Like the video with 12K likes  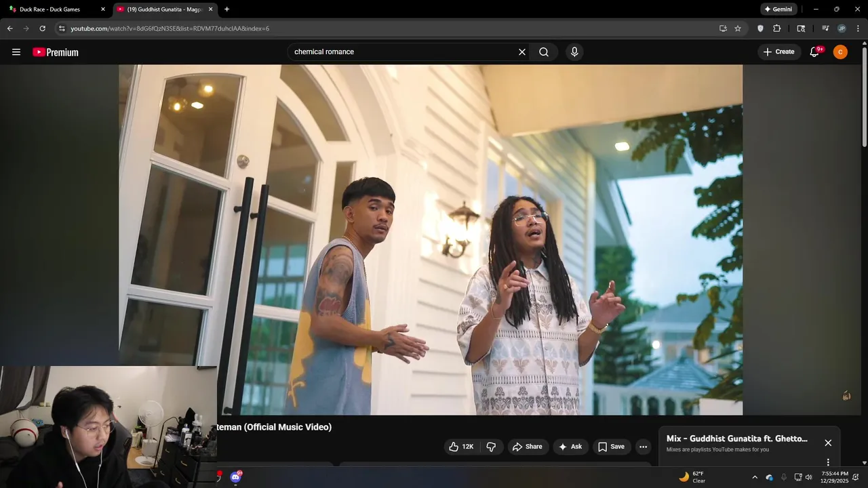461,447
